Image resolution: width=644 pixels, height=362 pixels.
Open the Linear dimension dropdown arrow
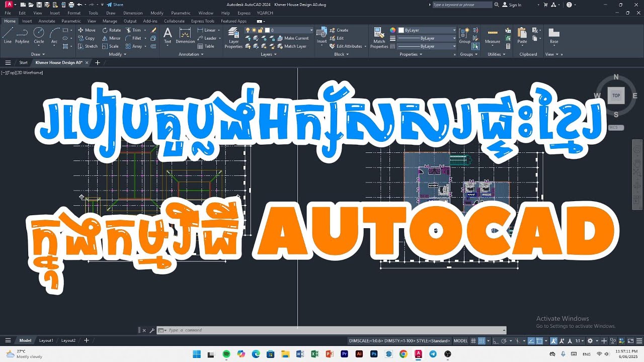219,30
